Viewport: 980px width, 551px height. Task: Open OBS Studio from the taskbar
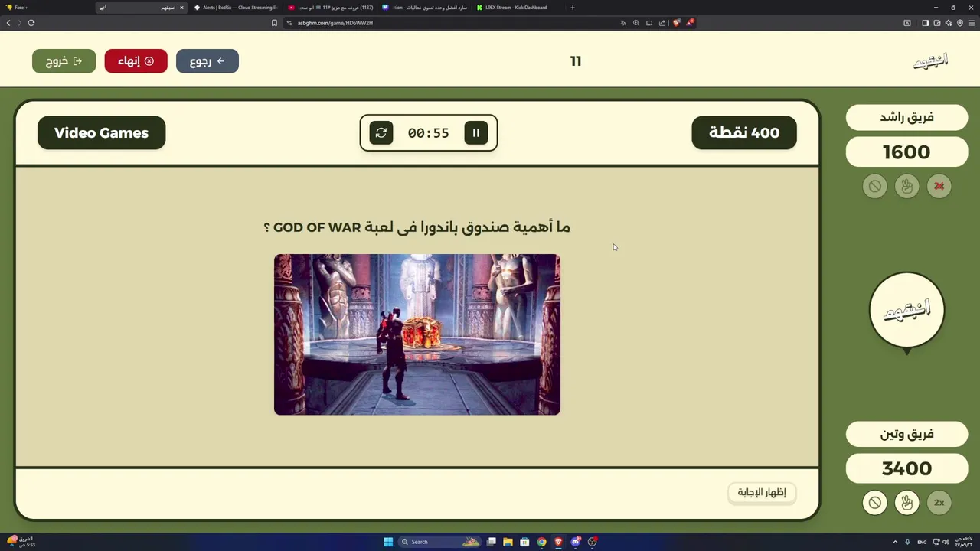point(592,542)
